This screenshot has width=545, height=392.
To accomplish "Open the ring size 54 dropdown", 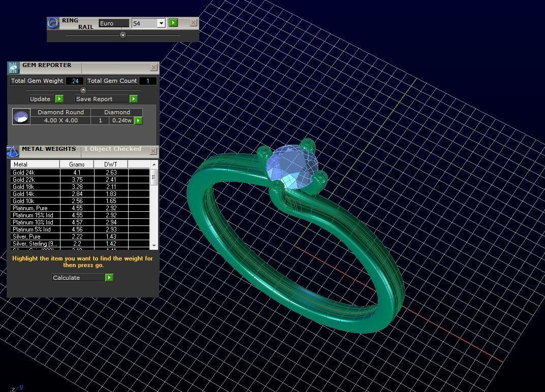I will tap(161, 23).
